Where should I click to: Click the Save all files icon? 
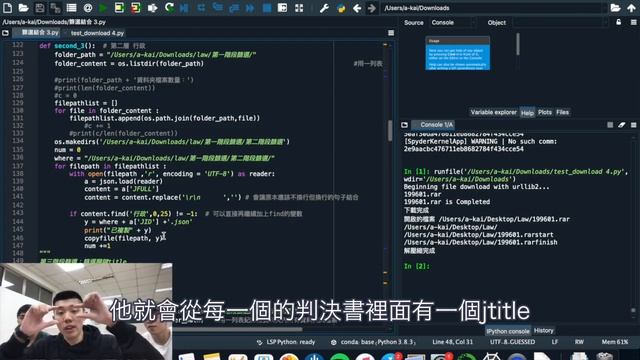coord(55,8)
